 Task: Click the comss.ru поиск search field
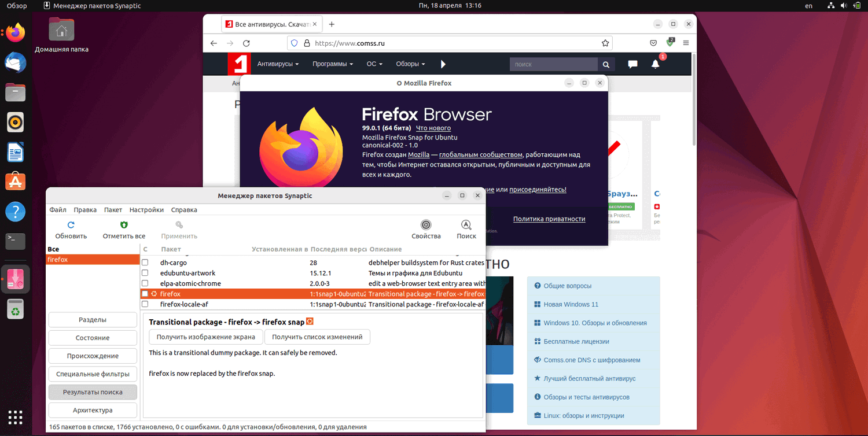pyautogui.click(x=554, y=64)
